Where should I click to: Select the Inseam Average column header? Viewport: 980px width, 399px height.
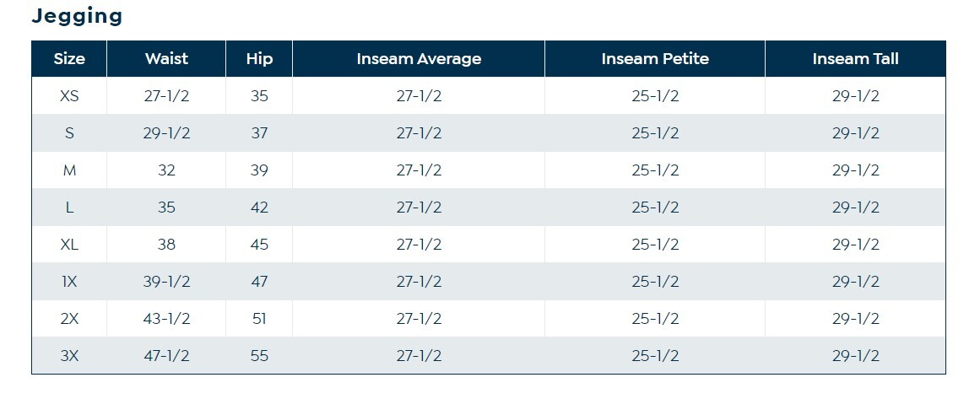(x=419, y=59)
